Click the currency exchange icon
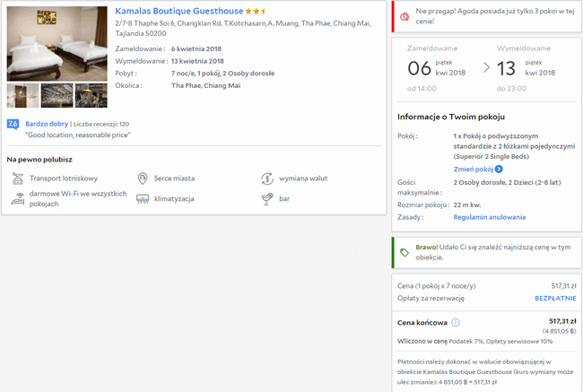This screenshot has width=583, height=392. click(267, 179)
